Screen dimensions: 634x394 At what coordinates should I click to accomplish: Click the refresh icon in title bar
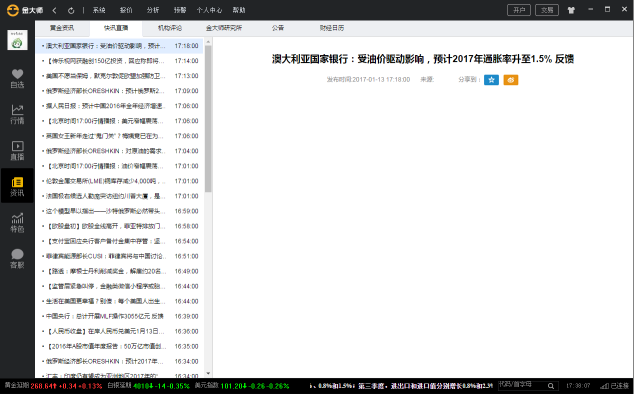71,11
